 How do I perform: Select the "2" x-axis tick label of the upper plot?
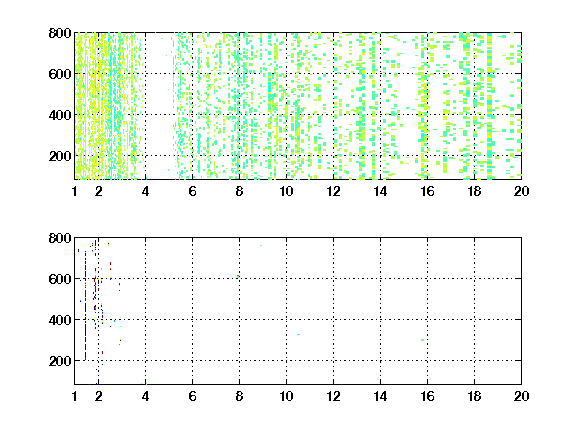coord(98,191)
